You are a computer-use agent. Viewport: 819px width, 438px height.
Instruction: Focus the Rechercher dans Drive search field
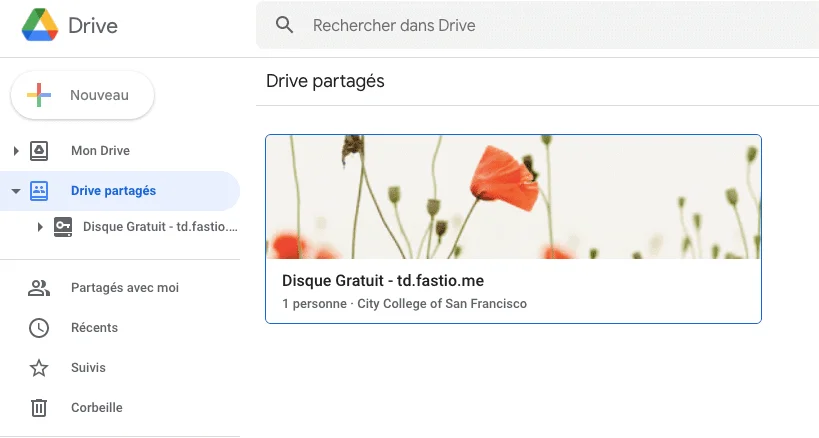click(x=537, y=25)
